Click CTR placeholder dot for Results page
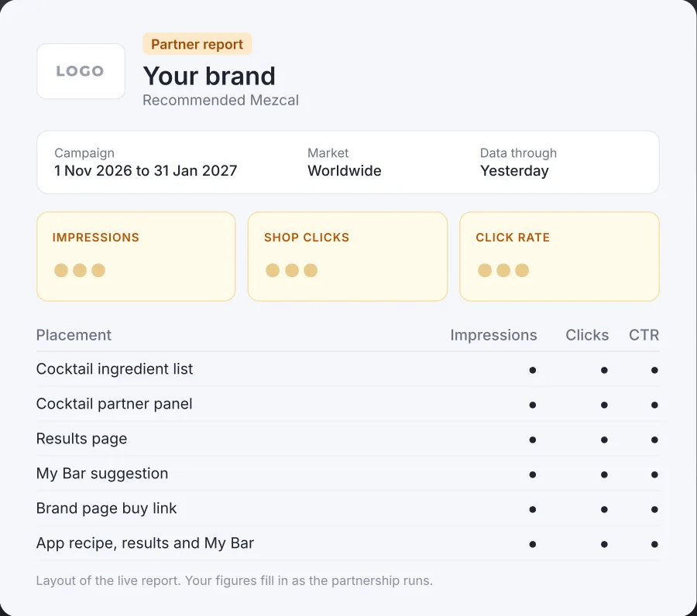Image resolution: width=697 pixels, height=616 pixels. coord(654,440)
